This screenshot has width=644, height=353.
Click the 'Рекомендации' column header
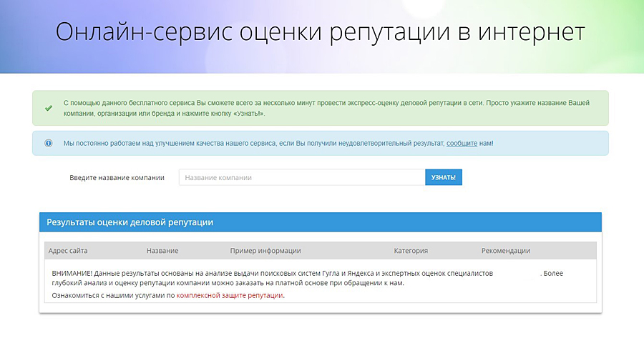(x=506, y=251)
